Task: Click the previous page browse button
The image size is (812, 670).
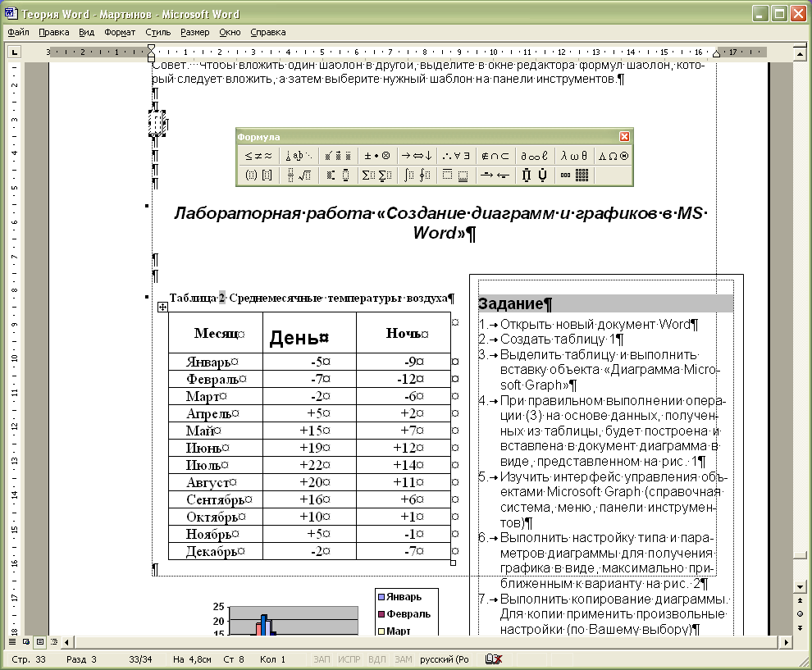Action: coord(800,600)
